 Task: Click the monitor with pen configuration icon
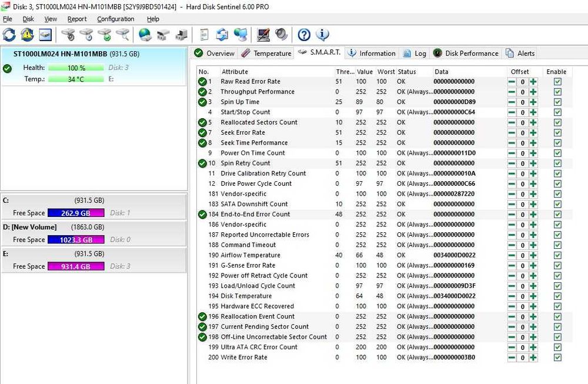tap(263, 35)
